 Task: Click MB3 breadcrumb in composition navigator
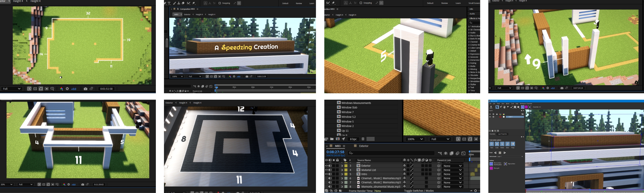pyautogui.click(x=176, y=15)
